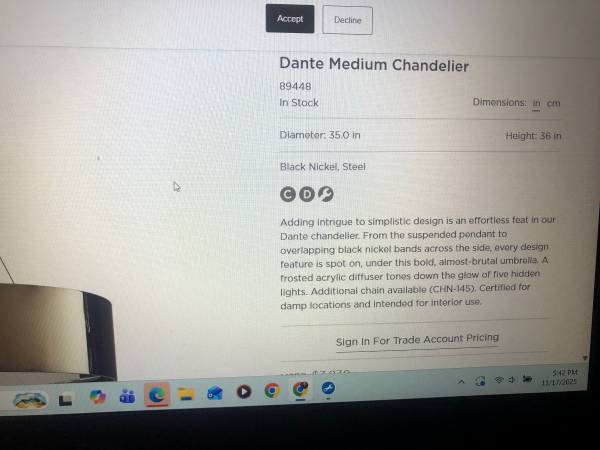
Task: Launch Microsoft Teams from the taskbar
Action: pos(127,396)
